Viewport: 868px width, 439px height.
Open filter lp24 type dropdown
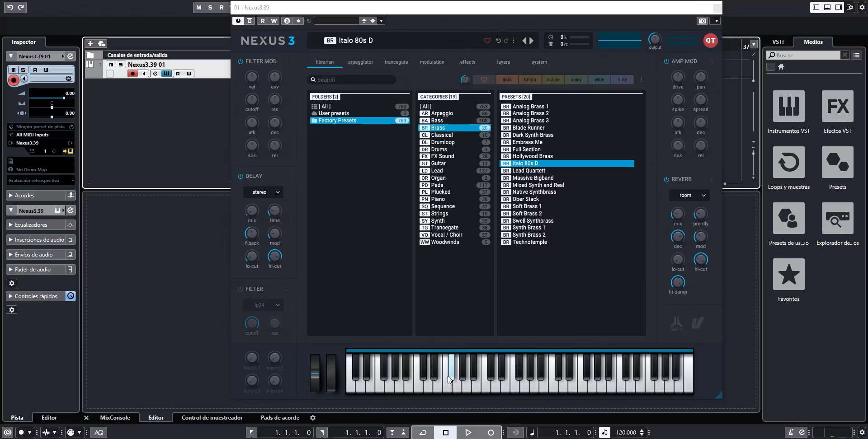263,305
